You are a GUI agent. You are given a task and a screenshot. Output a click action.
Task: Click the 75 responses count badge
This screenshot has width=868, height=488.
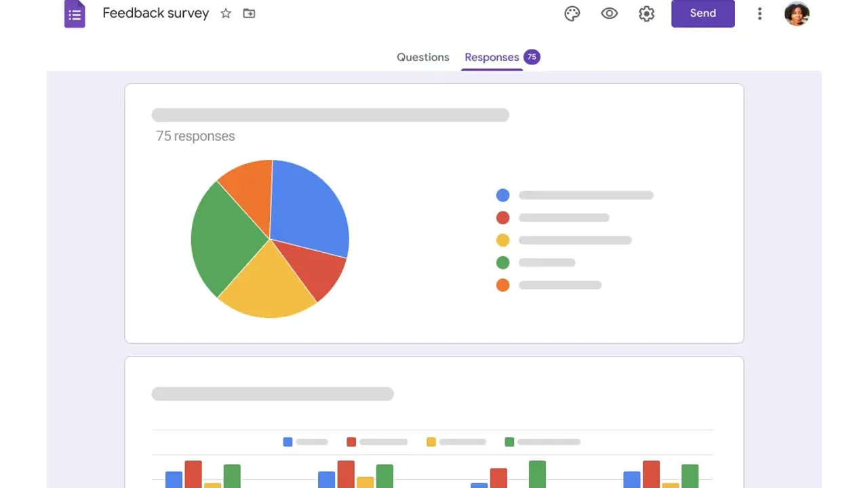[x=532, y=57]
